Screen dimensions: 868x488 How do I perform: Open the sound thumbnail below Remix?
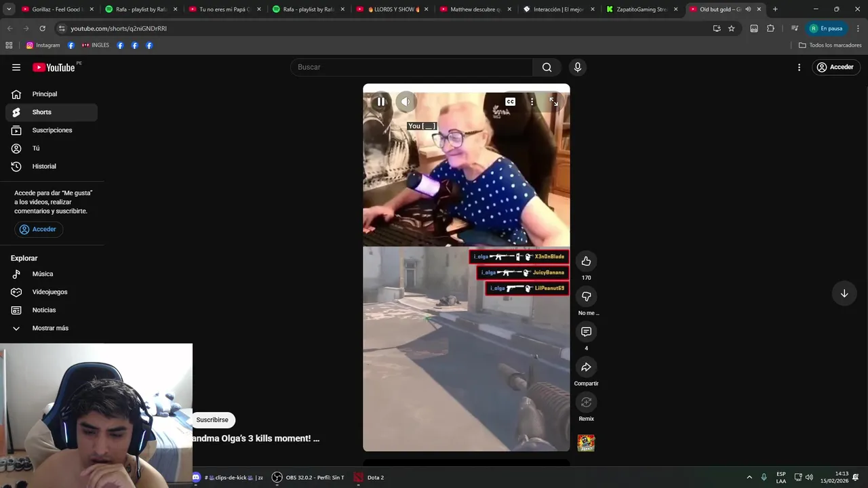[x=586, y=443]
